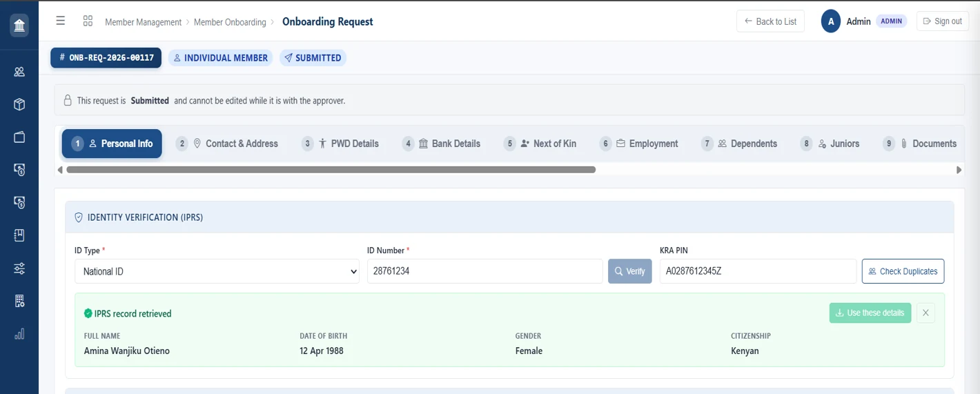Click the tab scrollbar right arrow
The height and width of the screenshot is (394, 980).
coord(959,170)
